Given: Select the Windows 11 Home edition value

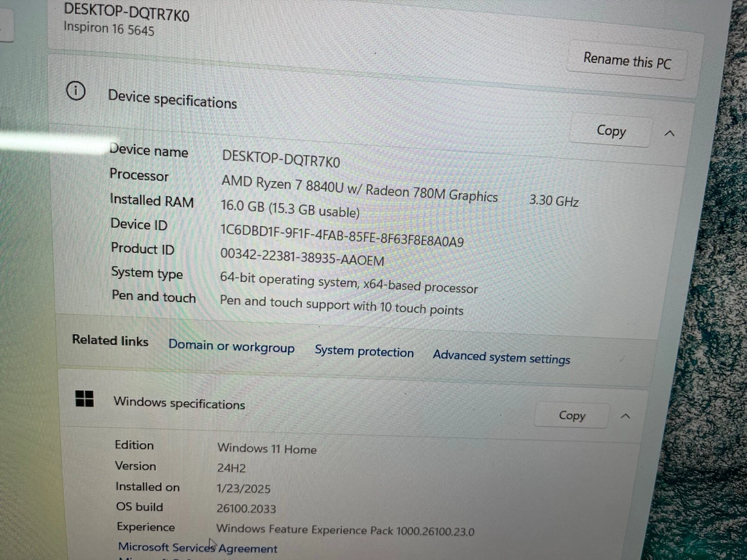Looking at the screenshot, I should pos(267,448).
